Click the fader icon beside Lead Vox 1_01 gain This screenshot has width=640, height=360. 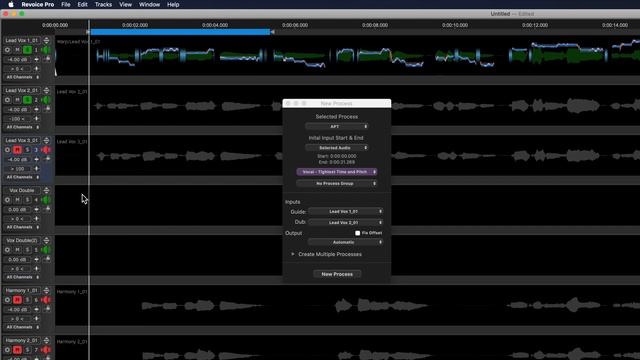[47, 60]
